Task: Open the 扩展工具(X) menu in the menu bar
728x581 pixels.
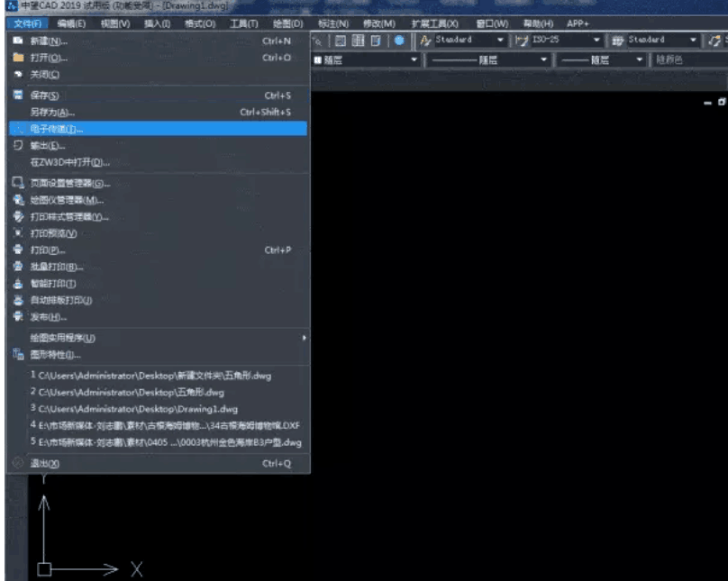Action: pyautogui.click(x=434, y=23)
